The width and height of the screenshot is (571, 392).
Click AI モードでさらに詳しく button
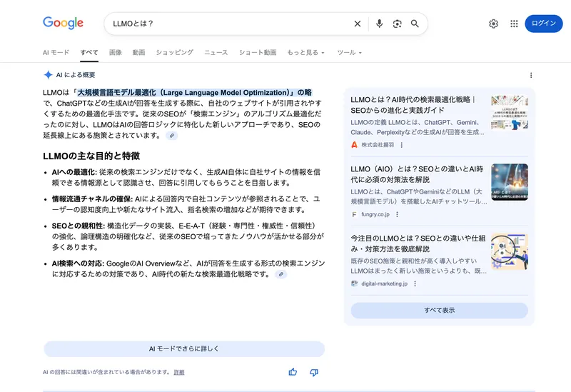point(184,348)
